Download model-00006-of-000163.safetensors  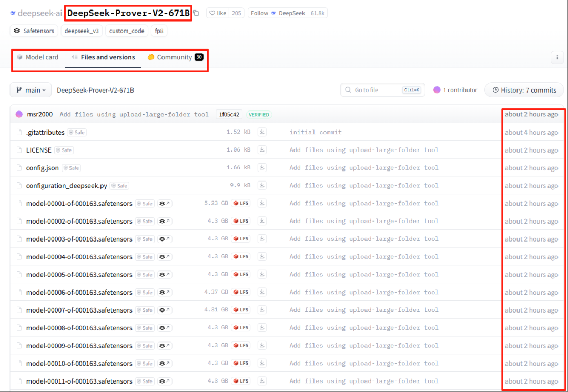262,292
